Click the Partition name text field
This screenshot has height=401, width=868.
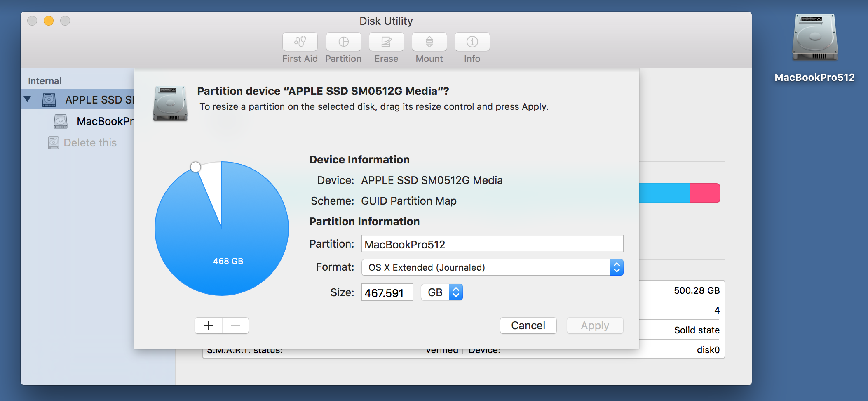click(x=492, y=244)
